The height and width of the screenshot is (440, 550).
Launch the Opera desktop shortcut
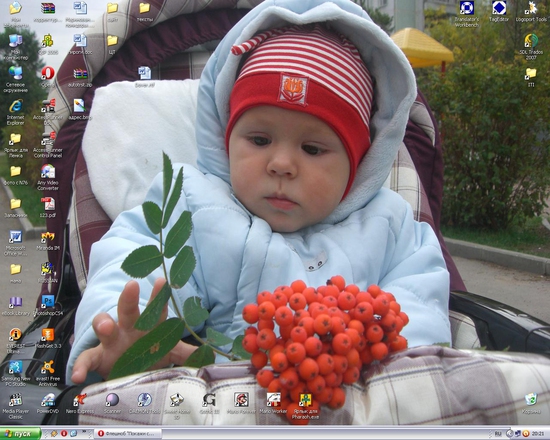pos(48,73)
